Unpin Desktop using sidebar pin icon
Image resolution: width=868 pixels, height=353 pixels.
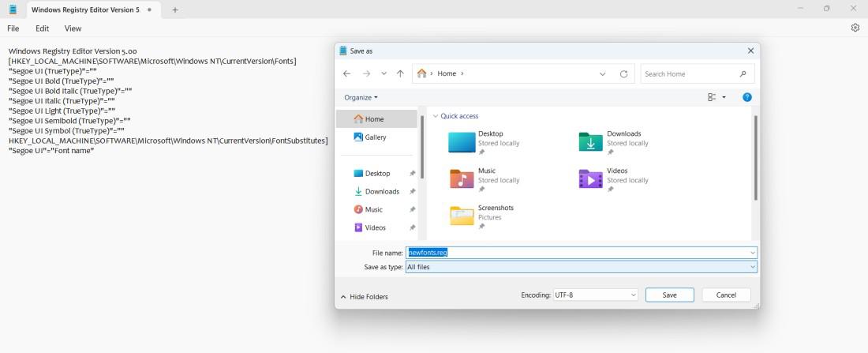tap(413, 174)
